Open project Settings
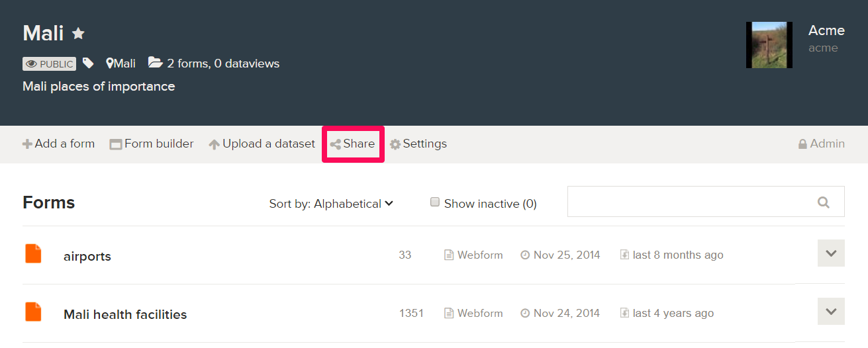 coord(418,144)
